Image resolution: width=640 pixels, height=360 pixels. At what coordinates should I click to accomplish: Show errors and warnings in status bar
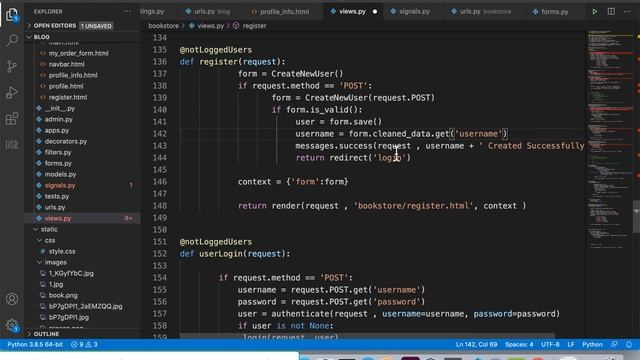point(84,344)
